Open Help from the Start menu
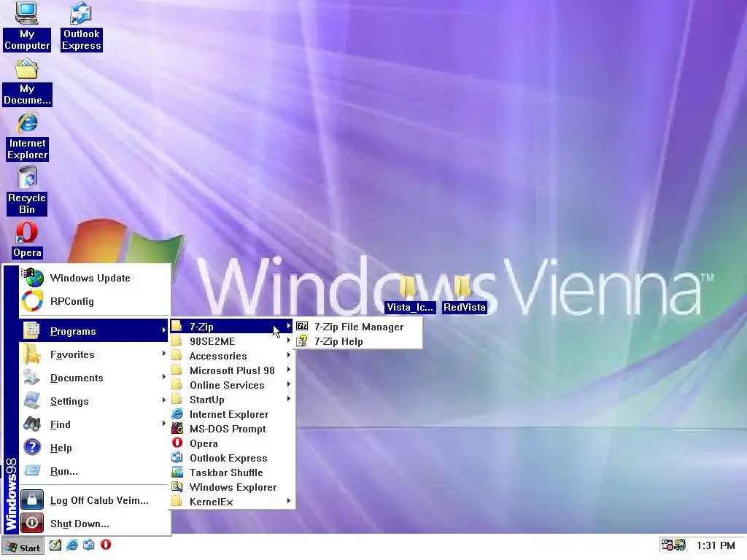The image size is (747, 560). [x=94, y=448]
